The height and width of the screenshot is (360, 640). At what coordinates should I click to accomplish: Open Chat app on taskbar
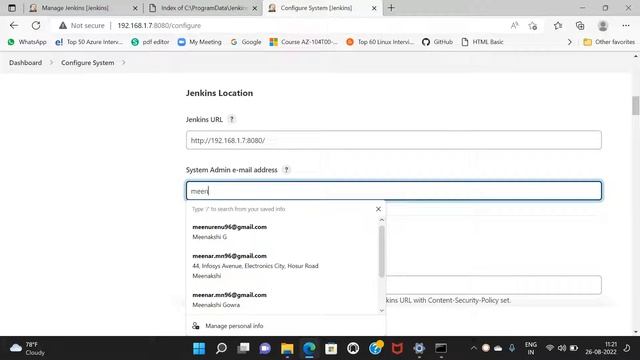tap(265, 348)
